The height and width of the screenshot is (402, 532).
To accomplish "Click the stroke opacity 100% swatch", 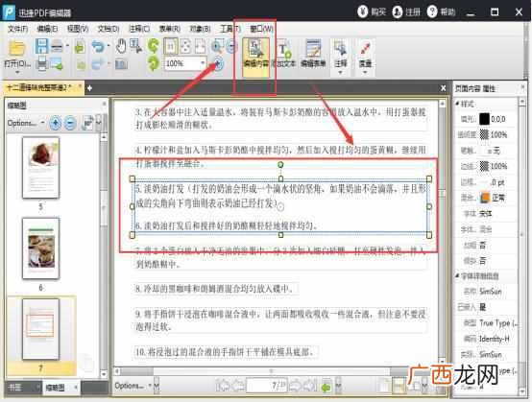I will [x=484, y=166].
